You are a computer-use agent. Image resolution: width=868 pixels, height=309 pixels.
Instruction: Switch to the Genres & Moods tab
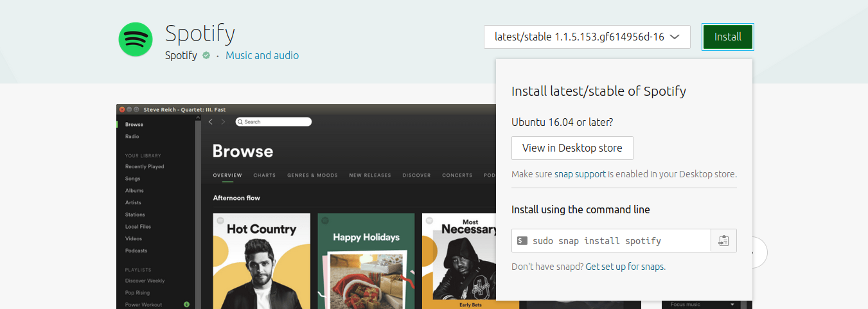(x=312, y=175)
